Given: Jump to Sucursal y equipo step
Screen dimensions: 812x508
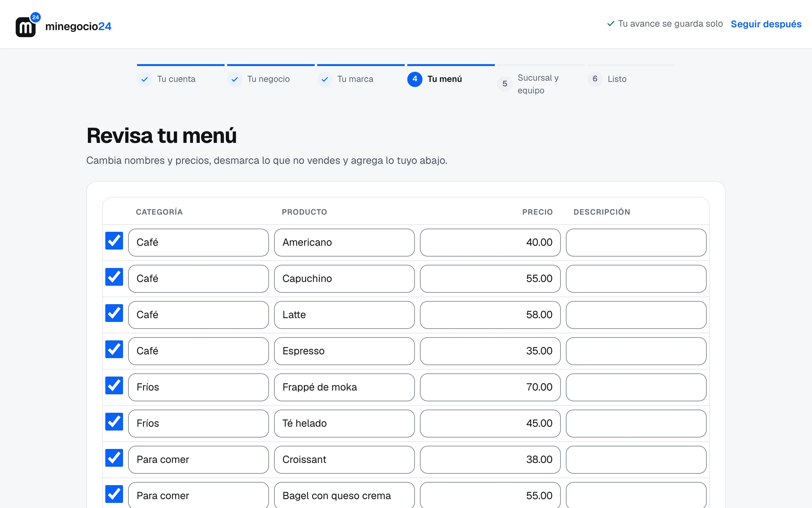Looking at the screenshot, I should [x=538, y=84].
